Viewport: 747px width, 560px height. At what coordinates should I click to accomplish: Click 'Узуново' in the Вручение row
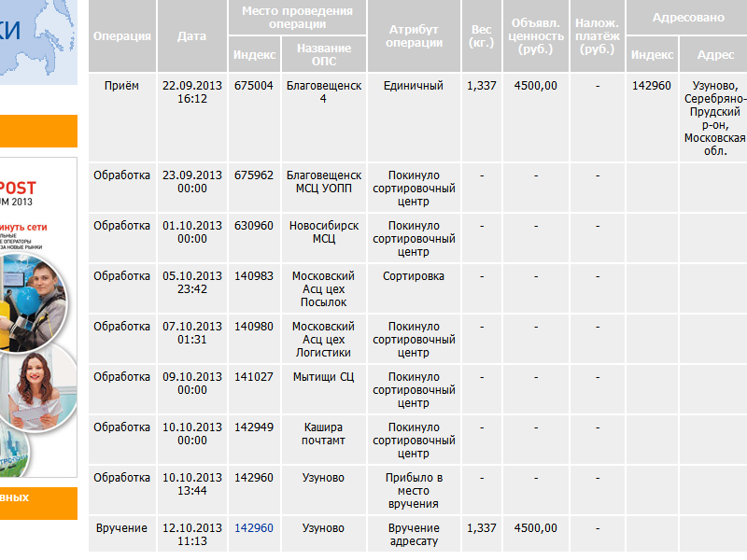point(324,534)
